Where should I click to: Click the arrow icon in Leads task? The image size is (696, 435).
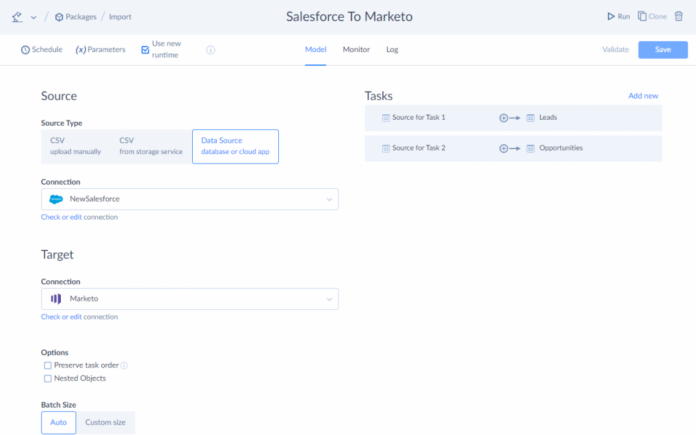[510, 118]
